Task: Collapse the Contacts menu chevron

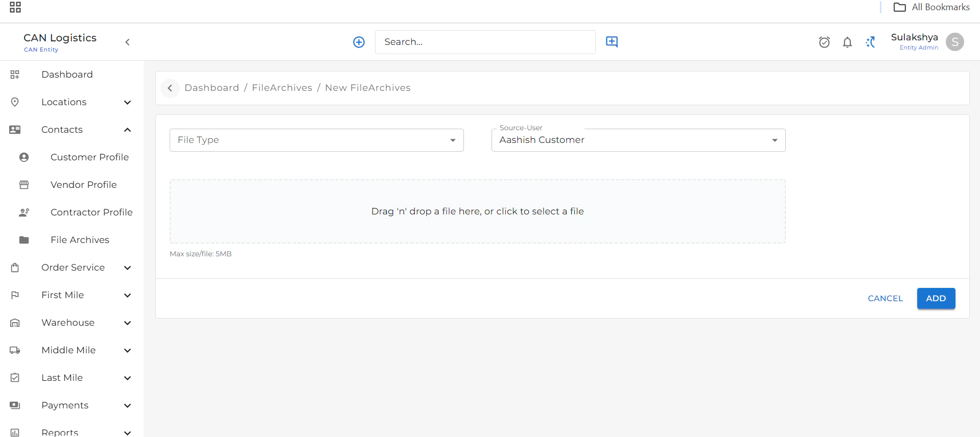Action: pos(128,130)
